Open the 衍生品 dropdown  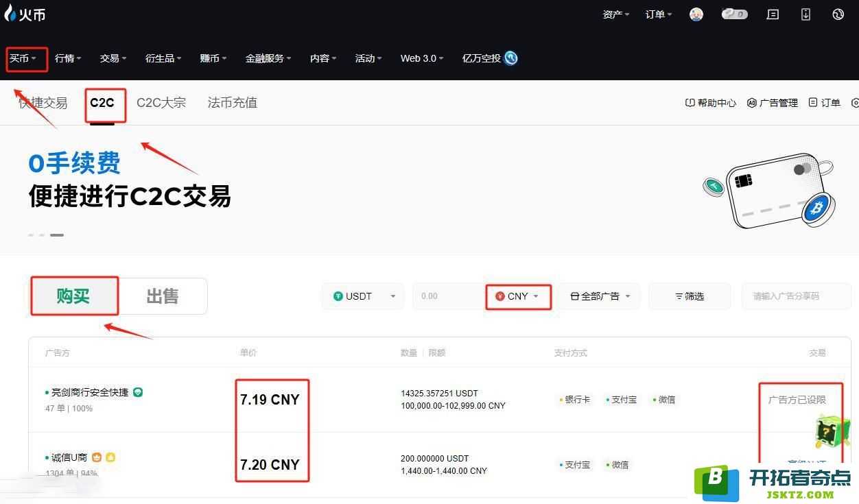(163, 59)
